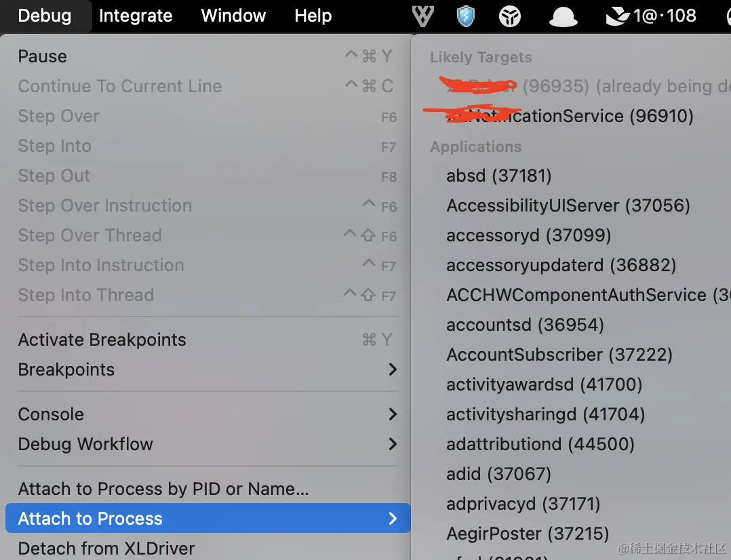The height and width of the screenshot is (560, 731).
Task: Attach to adprivacyd (37171)
Action: click(x=572, y=504)
